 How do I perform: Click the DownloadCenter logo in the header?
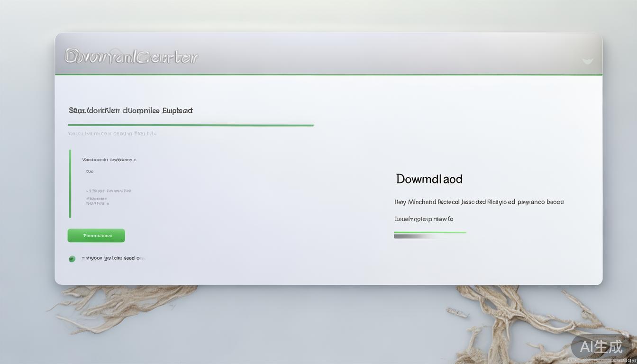tap(131, 56)
